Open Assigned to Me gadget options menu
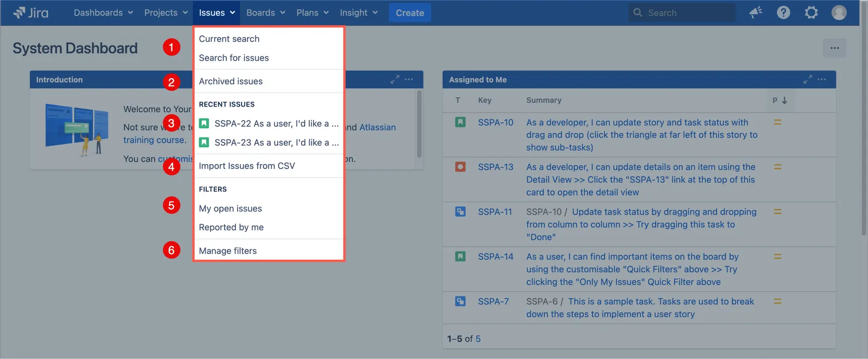Image resolution: width=868 pixels, height=359 pixels. tap(822, 79)
